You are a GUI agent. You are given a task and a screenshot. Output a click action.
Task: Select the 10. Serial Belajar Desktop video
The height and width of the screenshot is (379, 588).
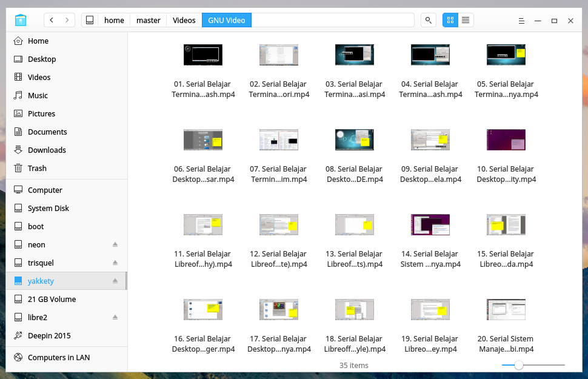[x=506, y=139]
